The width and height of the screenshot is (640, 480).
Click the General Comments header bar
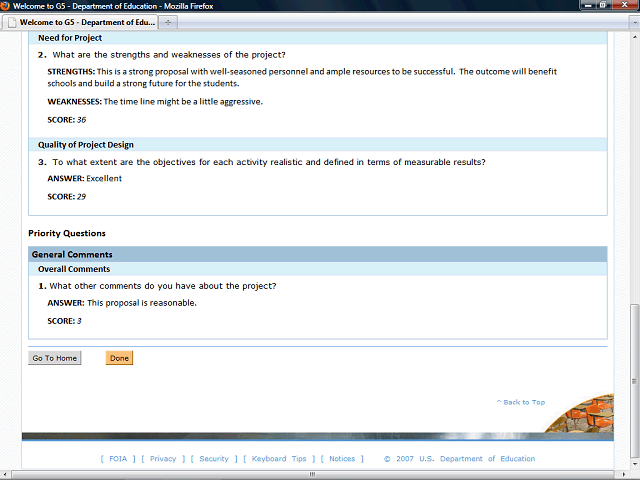tap(318, 254)
